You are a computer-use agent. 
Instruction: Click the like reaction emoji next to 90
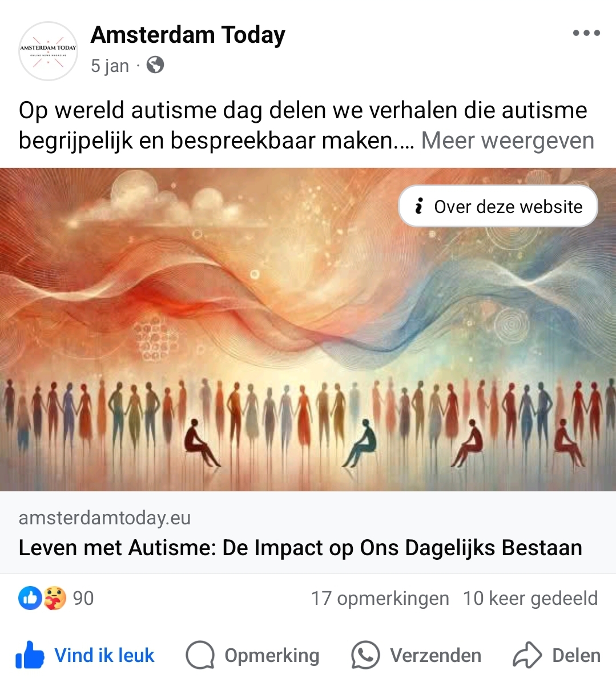[x=30, y=598]
